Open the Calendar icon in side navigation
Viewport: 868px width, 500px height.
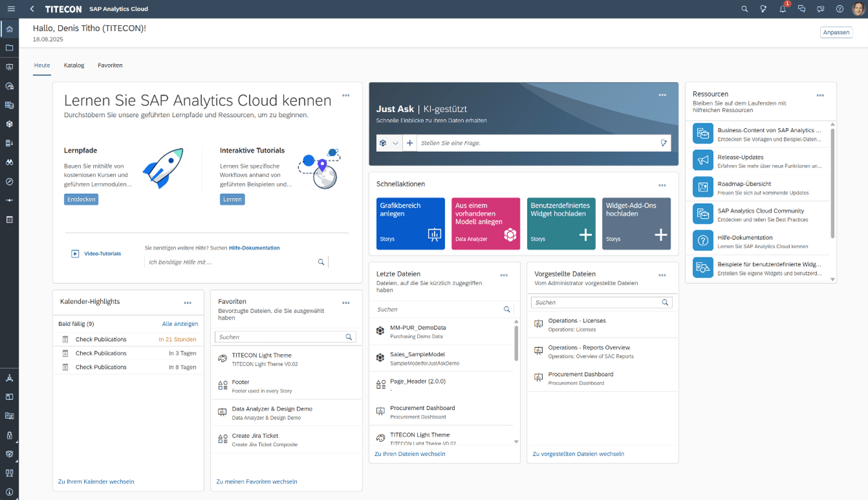tap(9, 220)
